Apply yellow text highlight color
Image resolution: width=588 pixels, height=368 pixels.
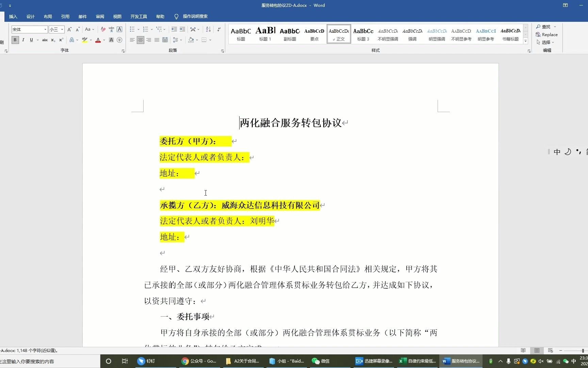(x=85, y=40)
